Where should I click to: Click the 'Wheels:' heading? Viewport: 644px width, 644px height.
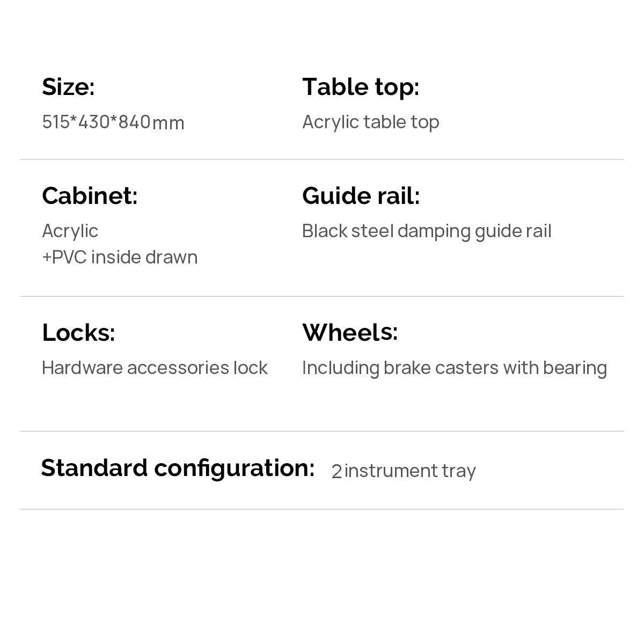(x=350, y=333)
